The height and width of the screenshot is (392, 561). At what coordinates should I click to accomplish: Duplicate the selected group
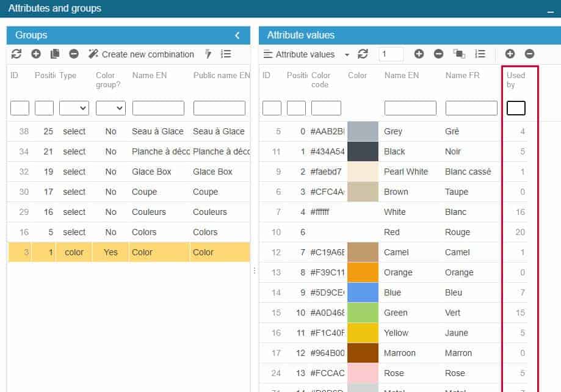click(x=55, y=54)
